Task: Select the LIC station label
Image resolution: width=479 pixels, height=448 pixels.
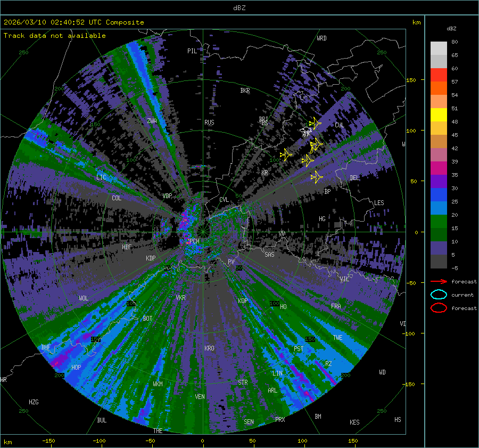Action: click(101, 177)
